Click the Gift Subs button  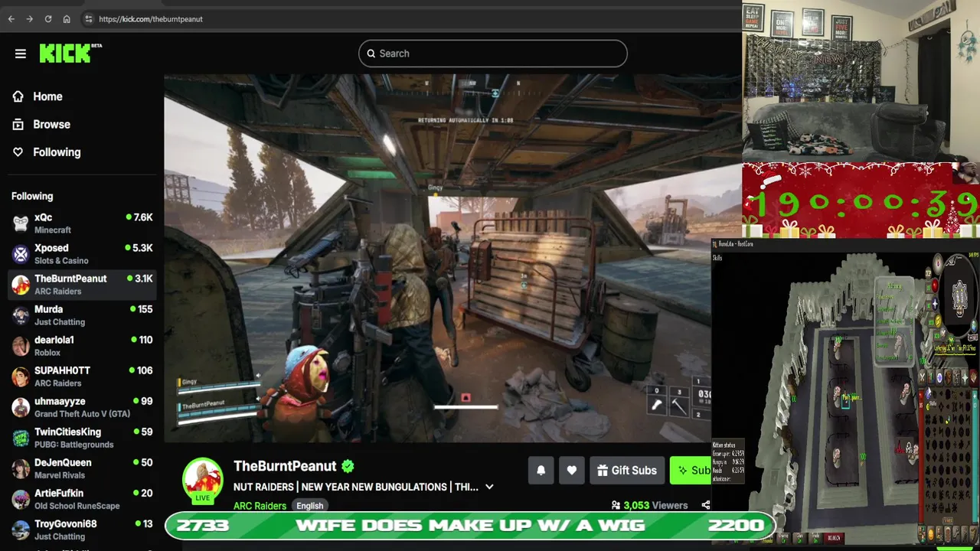pos(627,471)
